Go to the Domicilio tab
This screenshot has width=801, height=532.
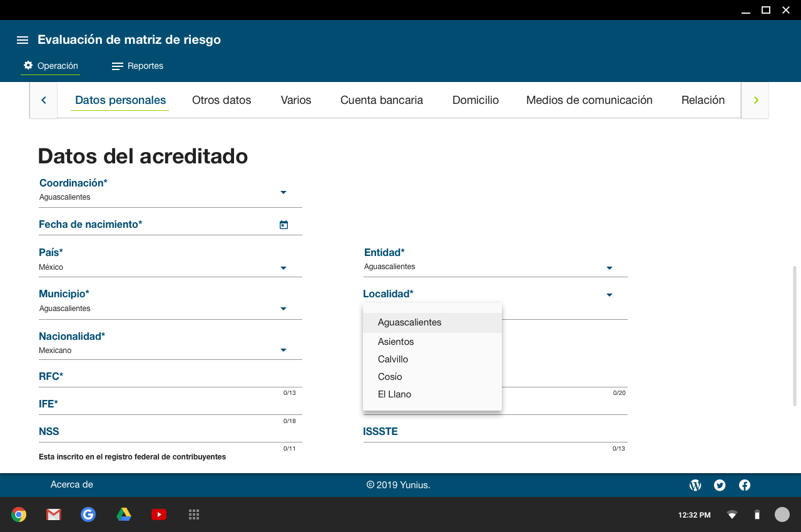[x=475, y=100]
